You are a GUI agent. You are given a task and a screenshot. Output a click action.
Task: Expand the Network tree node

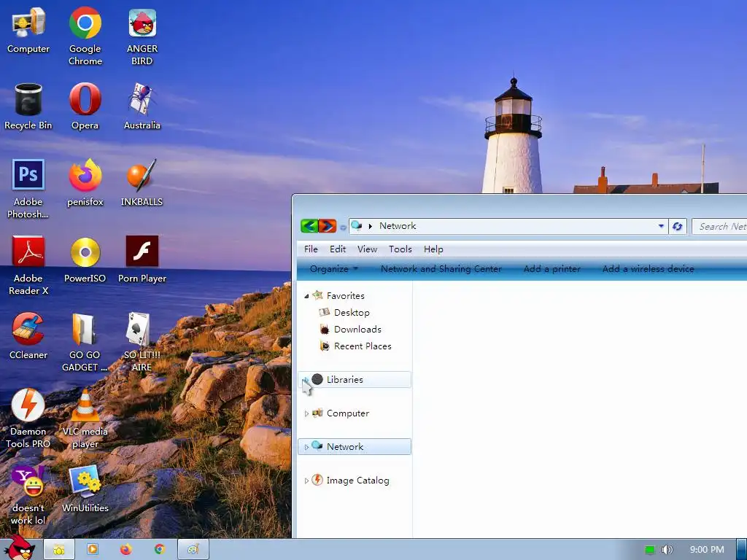point(306,447)
